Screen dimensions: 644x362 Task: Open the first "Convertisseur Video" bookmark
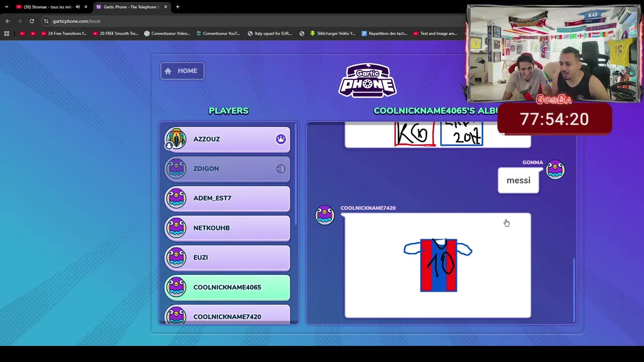(x=167, y=34)
